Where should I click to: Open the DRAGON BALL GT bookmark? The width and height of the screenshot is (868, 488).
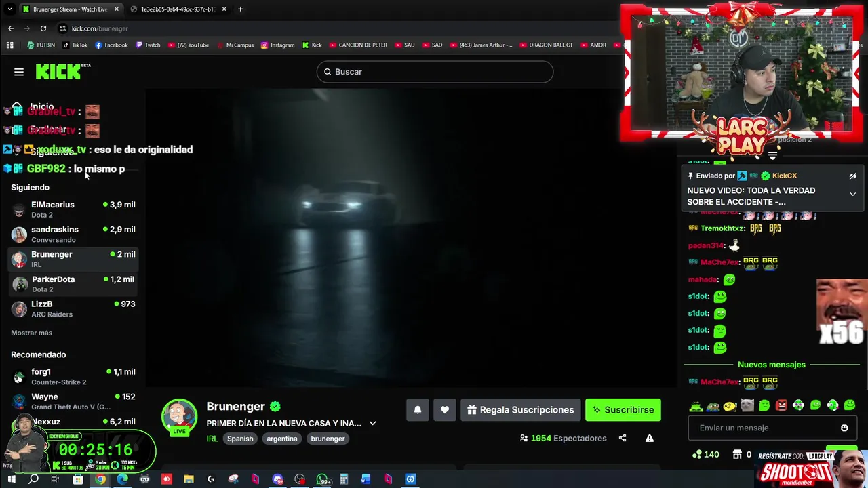coord(546,45)
